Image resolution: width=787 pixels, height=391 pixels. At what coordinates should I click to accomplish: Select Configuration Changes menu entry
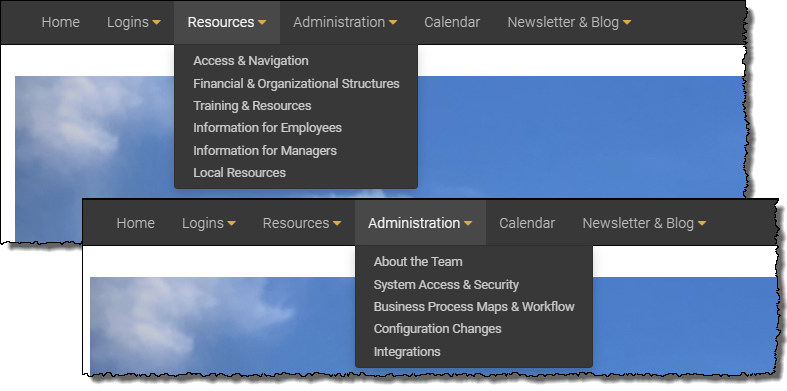tap(438, 329)
